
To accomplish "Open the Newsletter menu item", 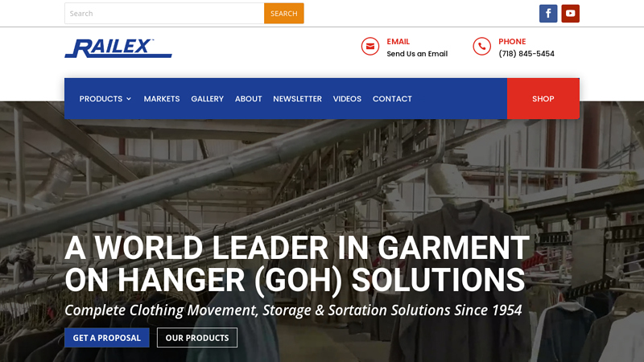I will pos(297,99).
